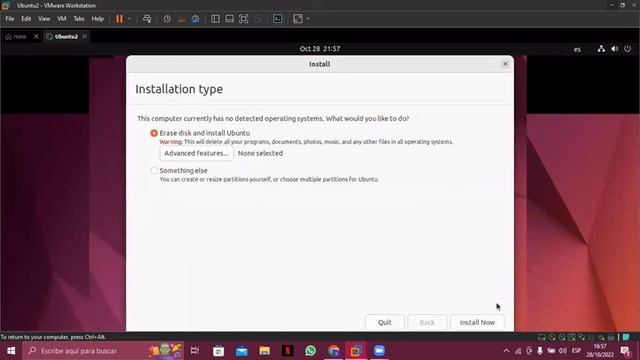Open the File menu
This screenshot has width=640, height=360.
[x=10, y=19]
